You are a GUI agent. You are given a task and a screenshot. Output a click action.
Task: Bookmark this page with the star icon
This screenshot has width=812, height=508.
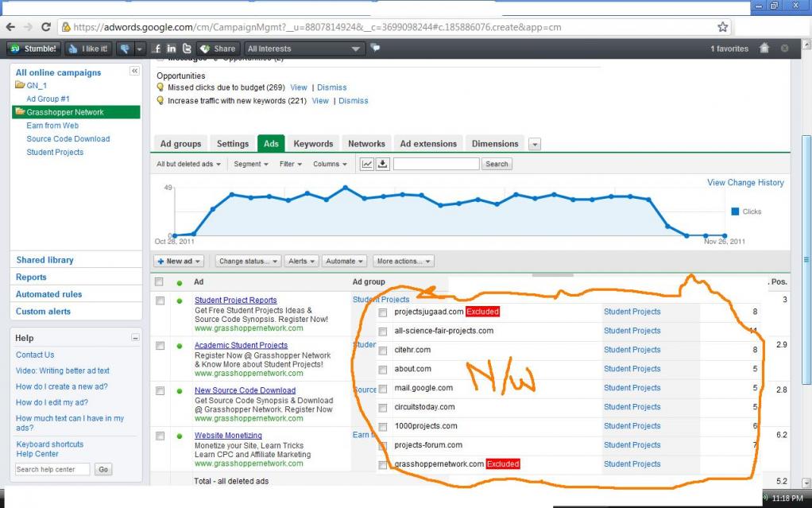pyautogui.click(x=722, y=27)
